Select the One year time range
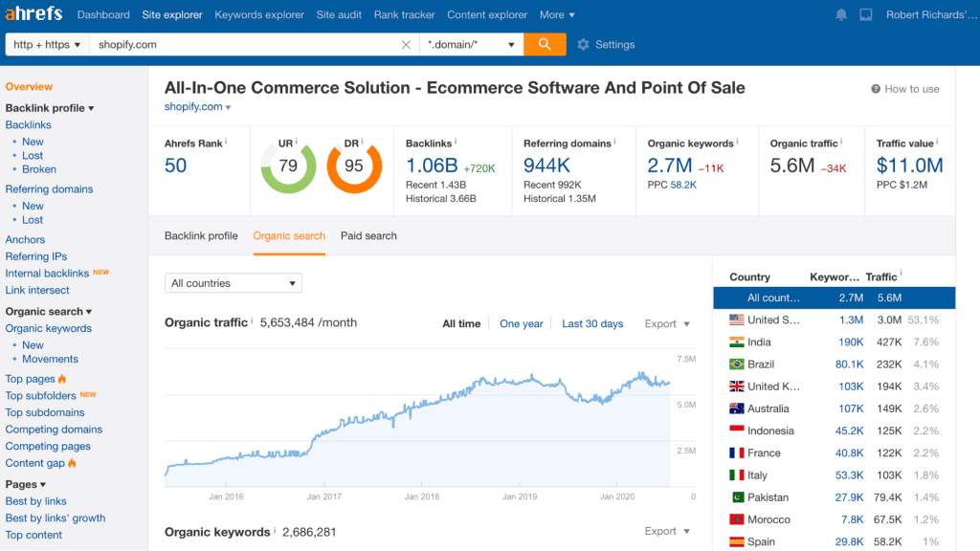Screen dimensions: 980x551 click(522, 323)
